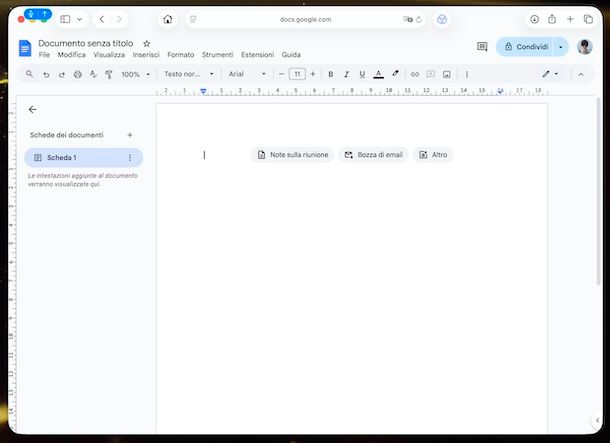
Task: Open the Modifica menu
Action: [72, 55]
